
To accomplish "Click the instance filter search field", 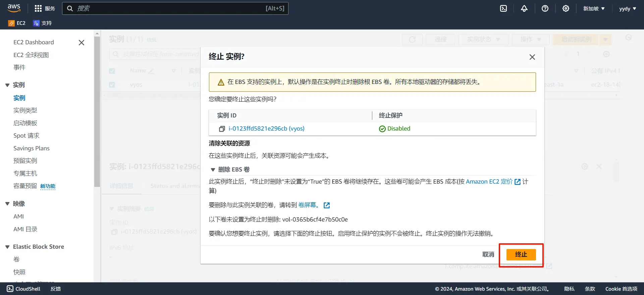I will click(x=155, y=54).
